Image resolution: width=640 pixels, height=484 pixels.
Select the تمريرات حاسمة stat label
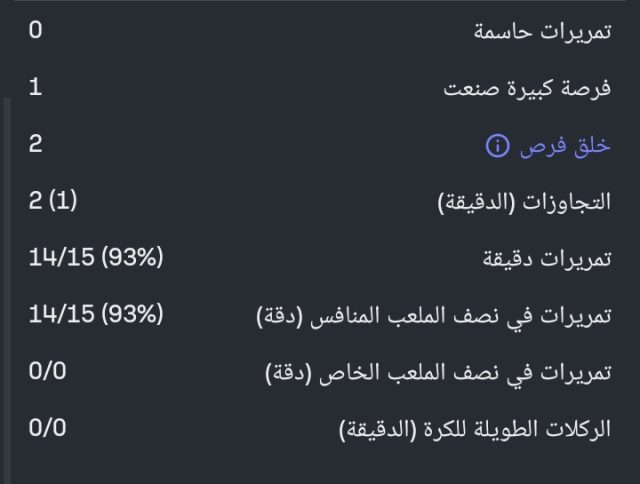point(542,32)
